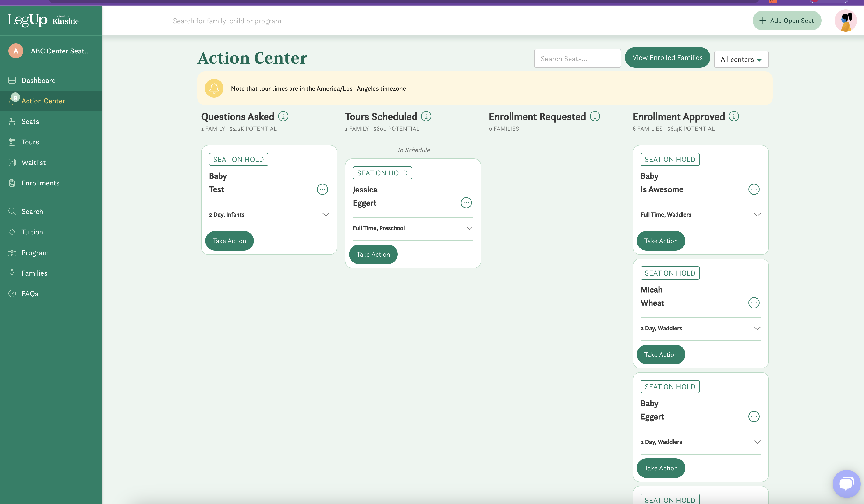
Task: Click the Tours calendar icon in sidebar
Action: click(12, 142)
